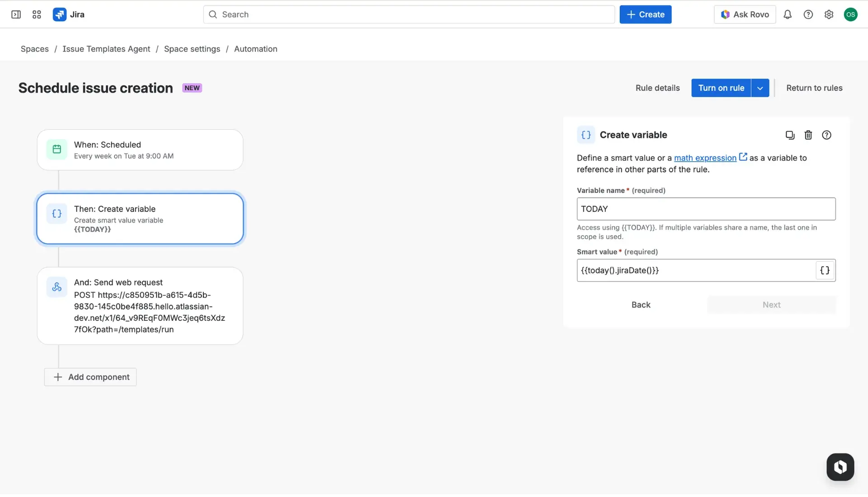This screenshot has width=868, height=497.
Task: Open the settings gear
Action: (x=829, y=14)
